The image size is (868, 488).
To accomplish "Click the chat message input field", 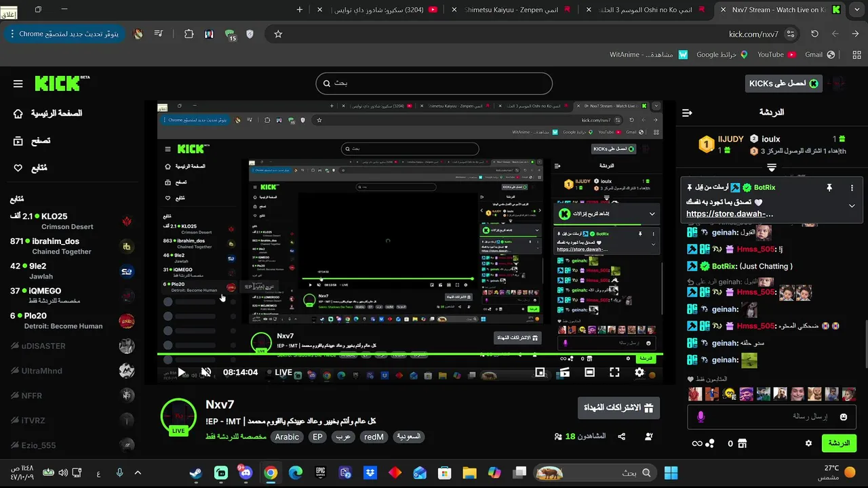I will pyautogui.click(x=772, y=417).
